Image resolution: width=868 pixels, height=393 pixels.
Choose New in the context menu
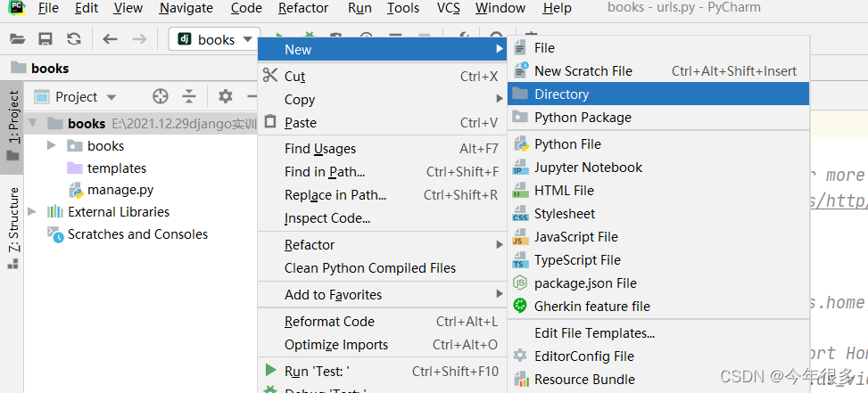[383, 50]
